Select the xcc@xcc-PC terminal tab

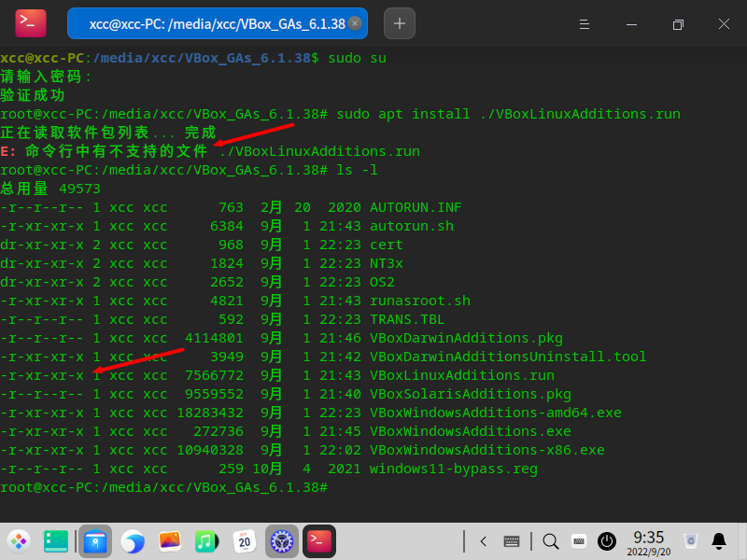click(218, 23)
